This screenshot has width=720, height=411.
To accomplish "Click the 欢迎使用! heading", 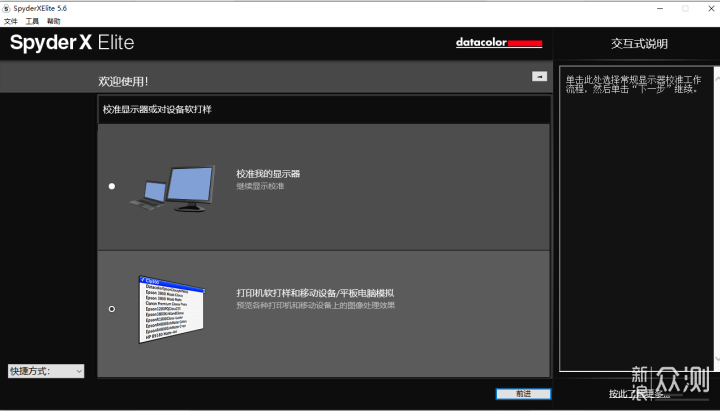I will 124,82.
